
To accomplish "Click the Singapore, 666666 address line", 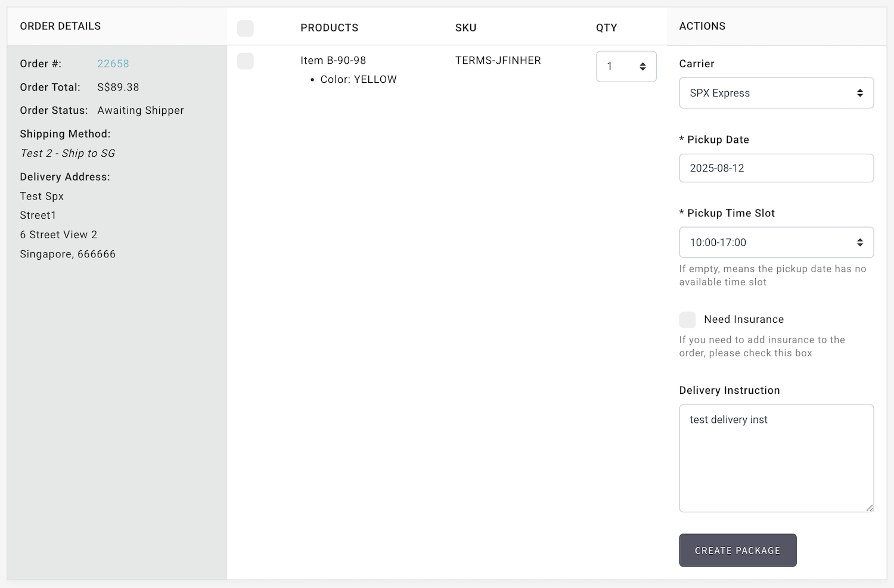I will click(68, 254).
